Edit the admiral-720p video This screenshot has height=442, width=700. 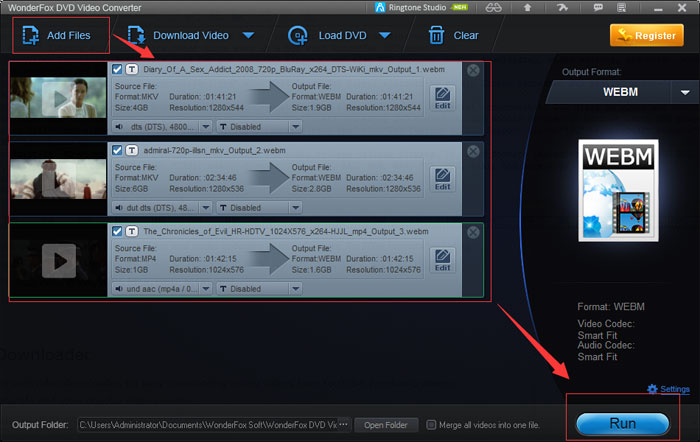point(442,179)
